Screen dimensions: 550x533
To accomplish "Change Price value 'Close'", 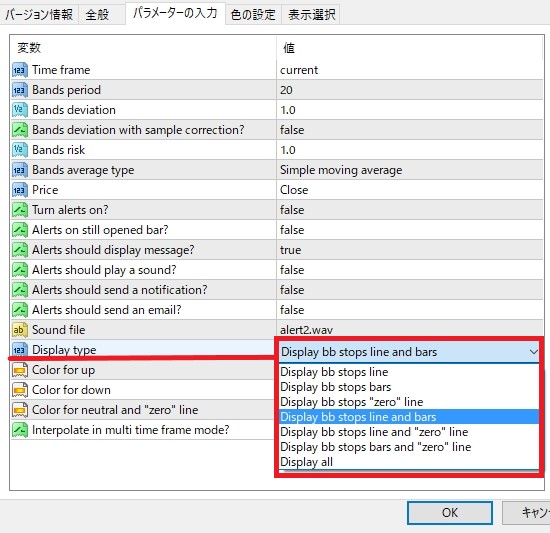I will (410, 190).
